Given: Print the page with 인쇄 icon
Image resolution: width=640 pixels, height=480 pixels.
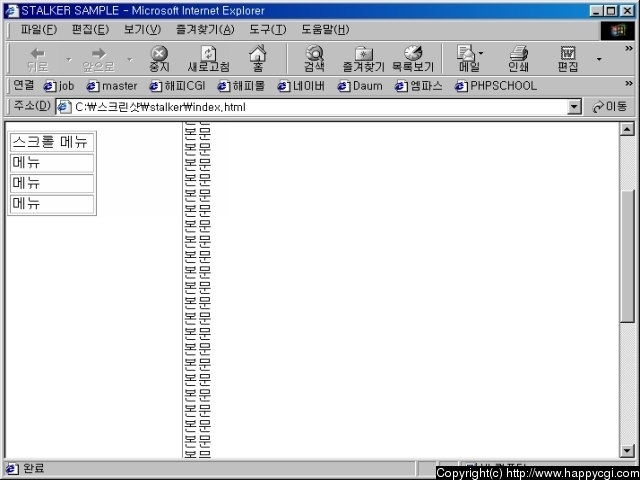Looking at the screenshot, I should click(x=518, y=59).
